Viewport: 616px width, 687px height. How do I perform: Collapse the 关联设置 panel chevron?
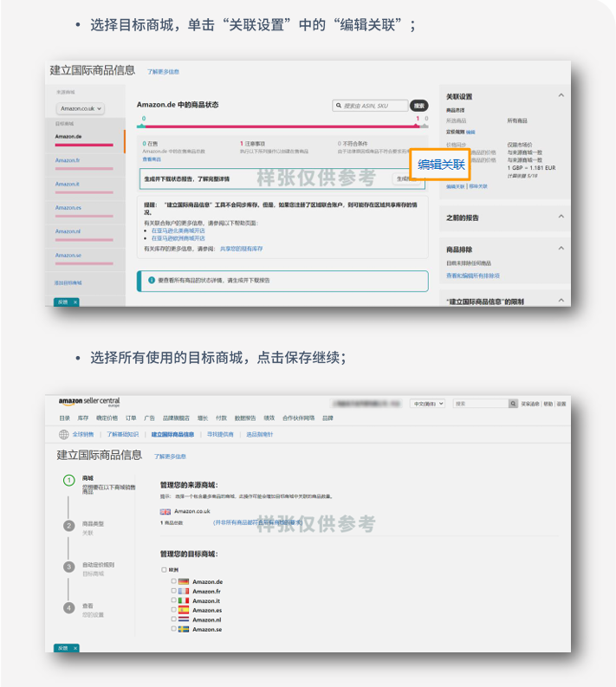click(561, 95)
